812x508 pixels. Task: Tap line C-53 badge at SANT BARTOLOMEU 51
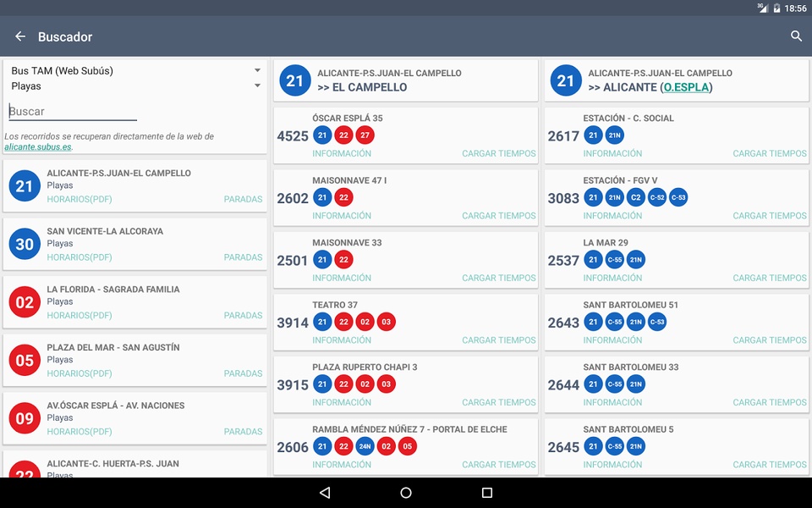click(657, 322)
